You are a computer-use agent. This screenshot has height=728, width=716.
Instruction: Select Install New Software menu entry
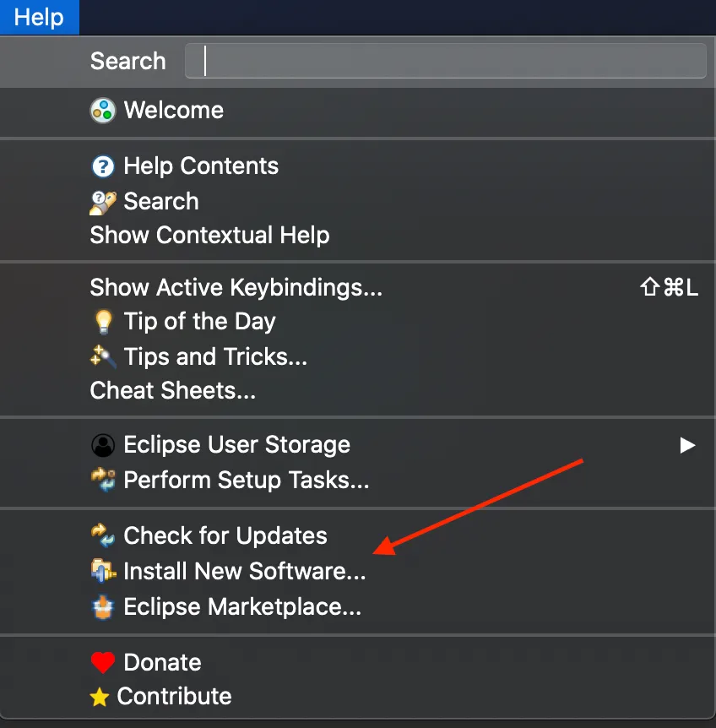click(x=244, y=572)
